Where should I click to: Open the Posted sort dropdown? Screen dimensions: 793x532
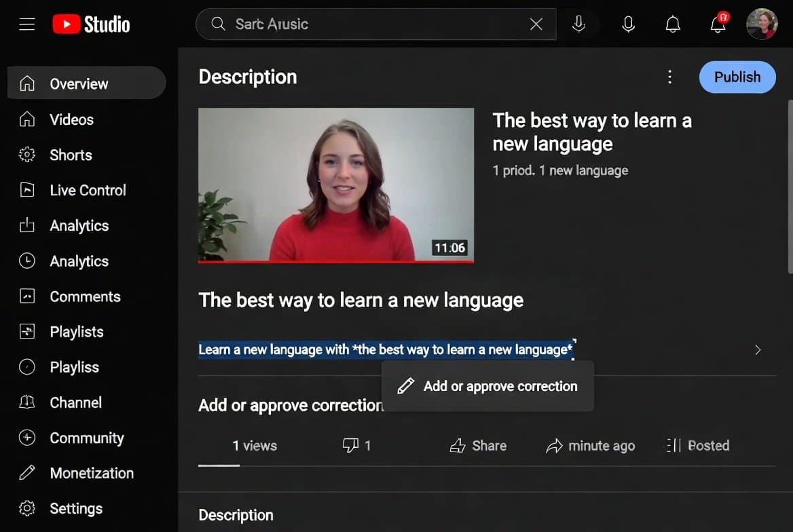(698, 446)
